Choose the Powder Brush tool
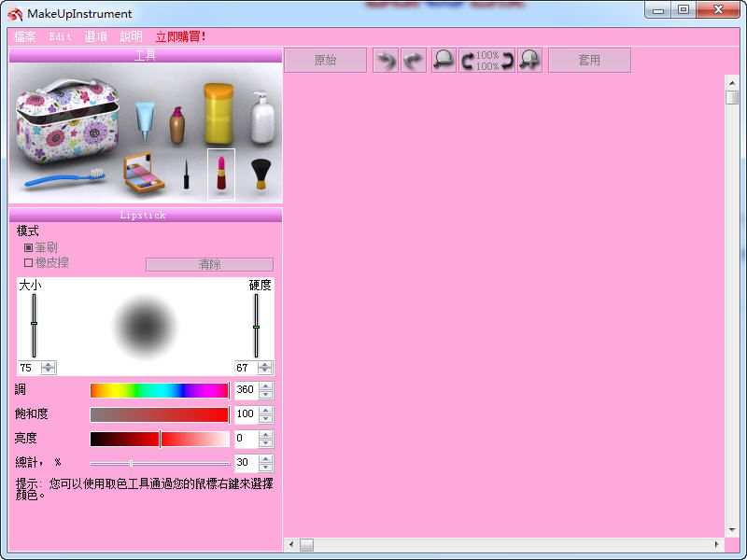The height and width of the screenshot is (560, 747). tap(259, 173)
